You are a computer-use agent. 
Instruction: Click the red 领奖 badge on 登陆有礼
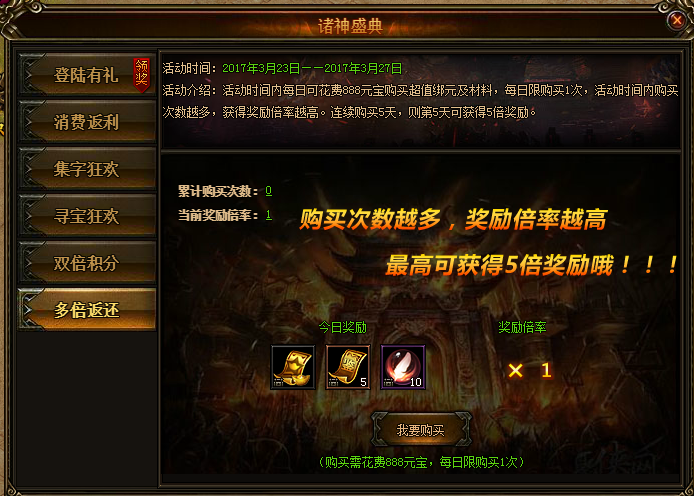coord(142,74)
